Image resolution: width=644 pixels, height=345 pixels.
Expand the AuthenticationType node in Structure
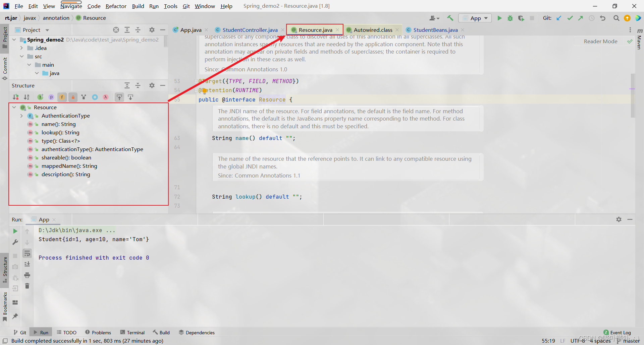tap(22, 116)
